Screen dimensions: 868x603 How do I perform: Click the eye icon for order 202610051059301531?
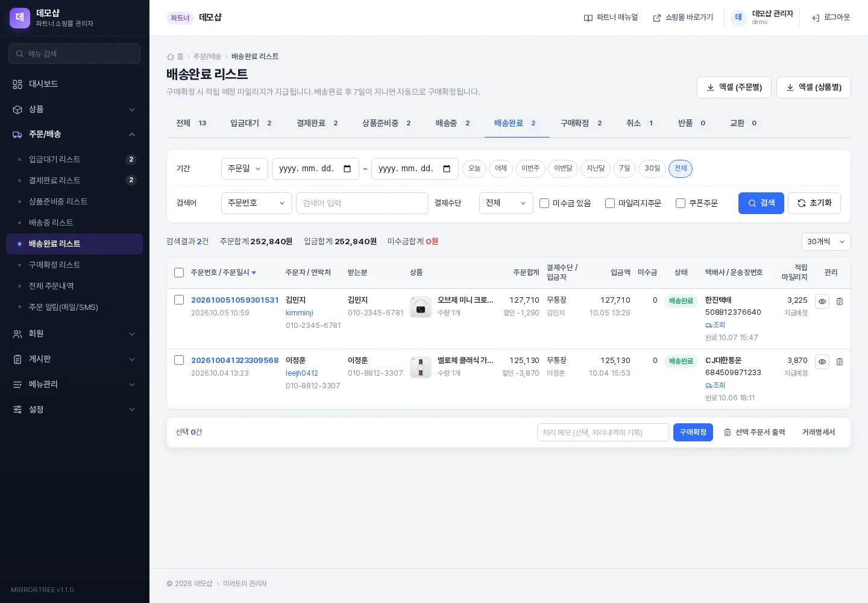(x=822, y=301)
